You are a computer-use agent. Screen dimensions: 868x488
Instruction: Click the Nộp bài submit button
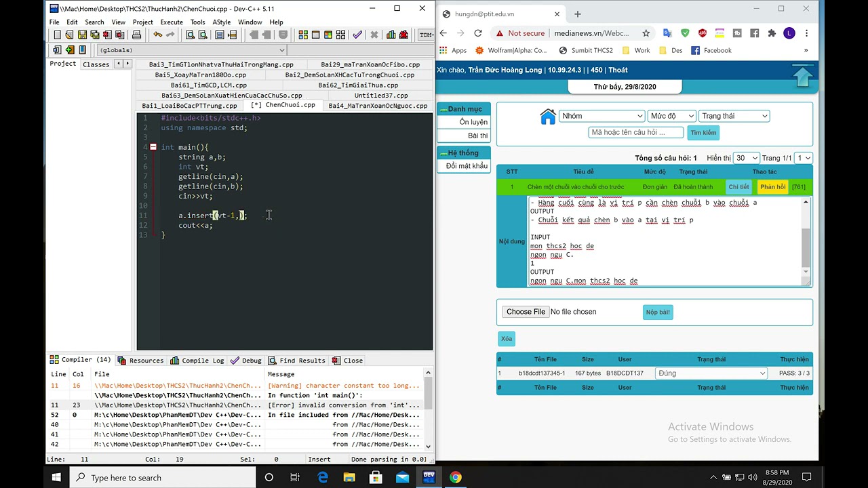657,312
